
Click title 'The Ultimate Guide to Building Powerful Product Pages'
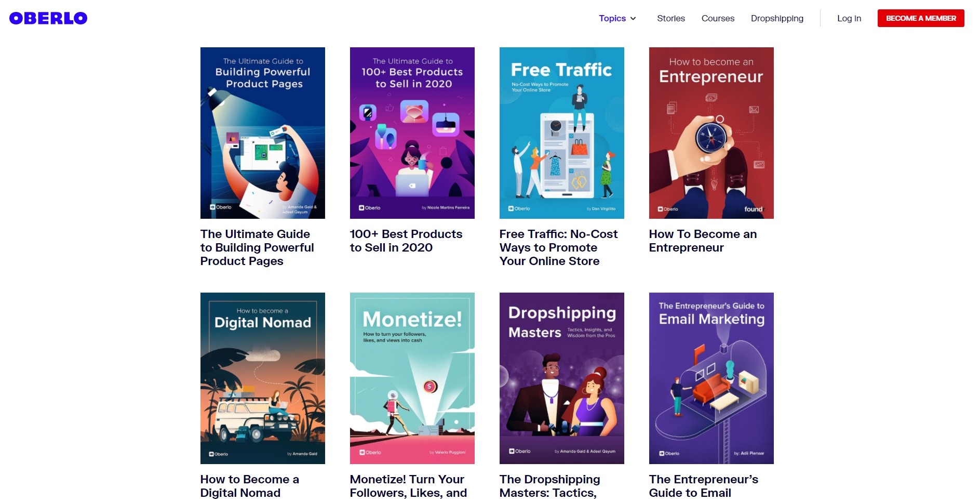click(x=257, y=247)
